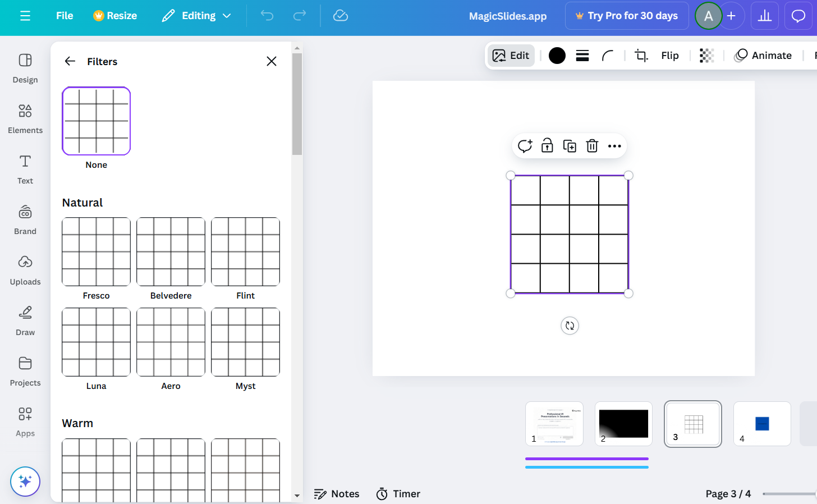Open border style lines icon
Screen dimensions: 817x504
coord(582,56)
